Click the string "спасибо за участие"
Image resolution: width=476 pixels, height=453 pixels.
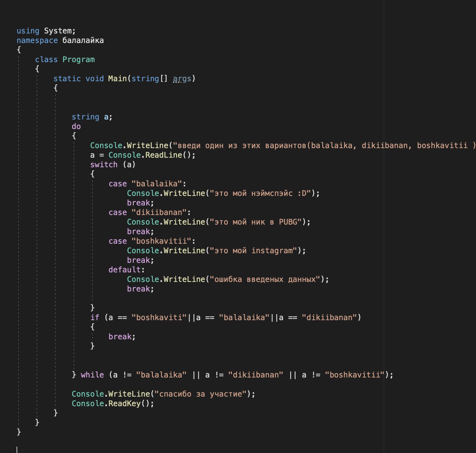click(200, 394)
